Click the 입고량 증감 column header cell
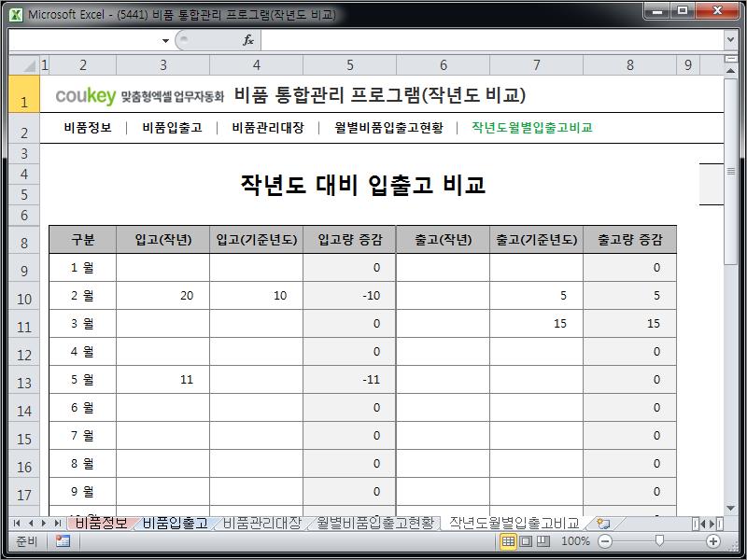This screenshot has height=560, width=747. [x=349, y=240]
